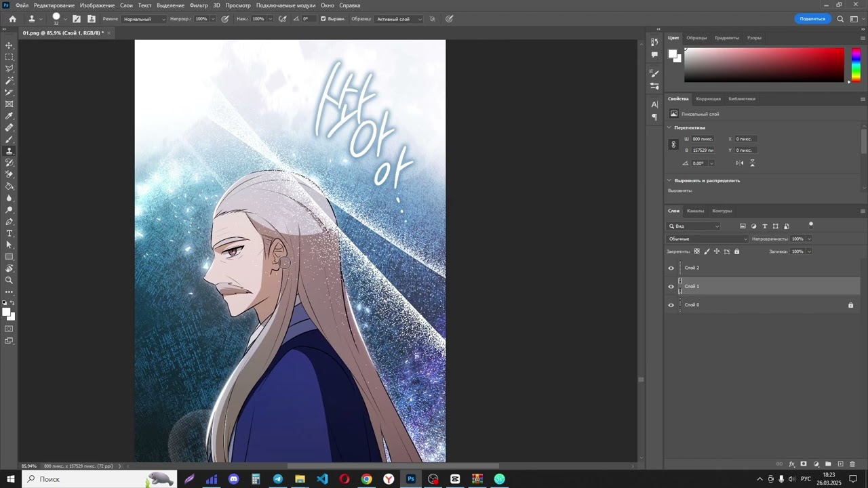
Task: Toggle lock layer position
Action: pyautogui.click(x=717, y=251)
